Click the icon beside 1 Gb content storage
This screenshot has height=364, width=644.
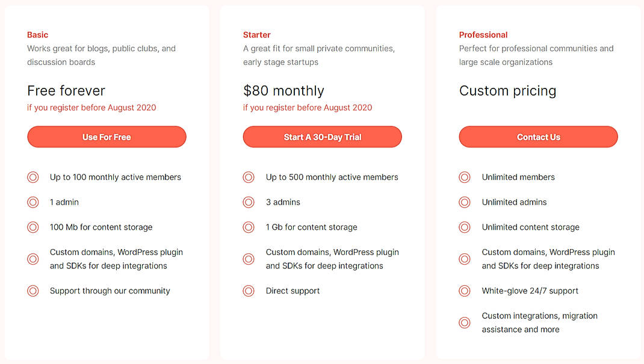pyautogui.click(x=249, y=227)
